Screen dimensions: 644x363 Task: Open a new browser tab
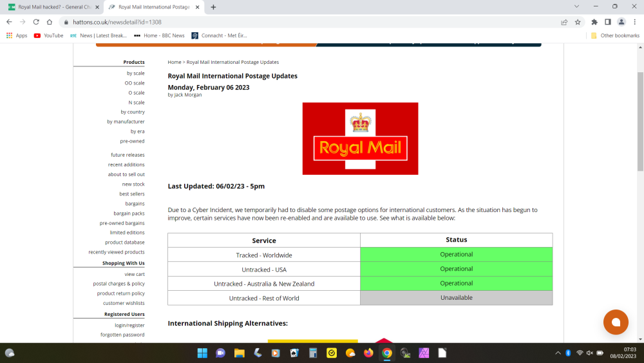point(213,7)
